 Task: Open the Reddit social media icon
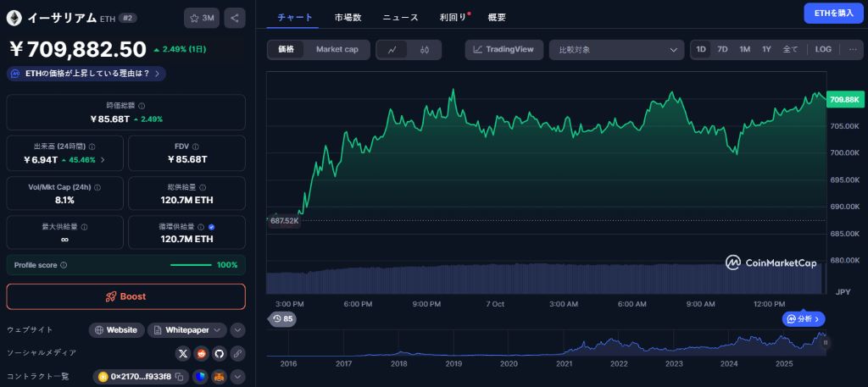click(x=201, y=353)
